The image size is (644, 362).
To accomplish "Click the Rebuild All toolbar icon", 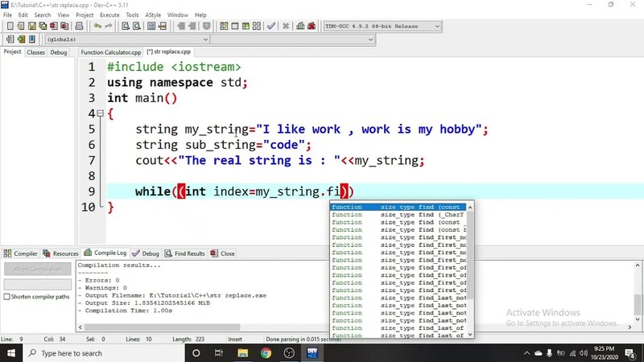I will tap(257, 27).
